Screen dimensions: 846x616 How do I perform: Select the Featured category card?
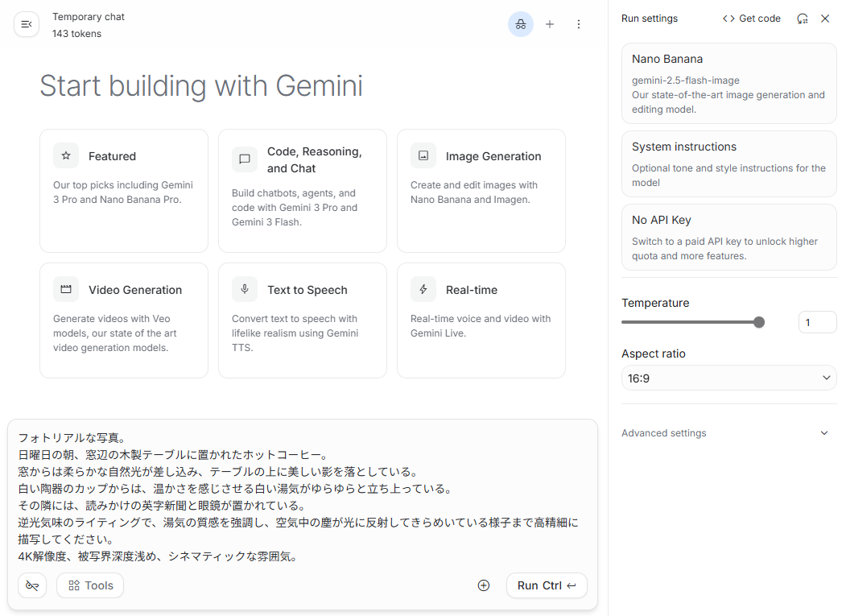(124, 191)
